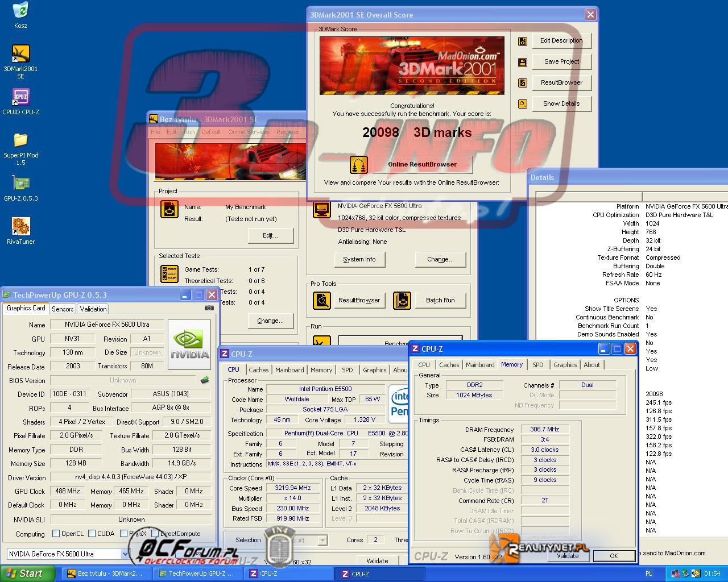The image size is (728, 582).
Task: Click System Info button
Action: [x=359, y=259]
